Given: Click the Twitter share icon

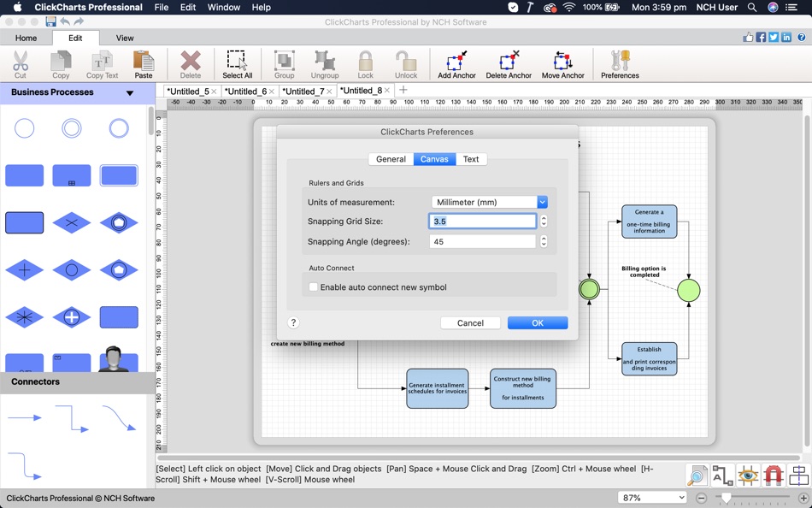Looking at the screenshot, I should click(774, 38).
